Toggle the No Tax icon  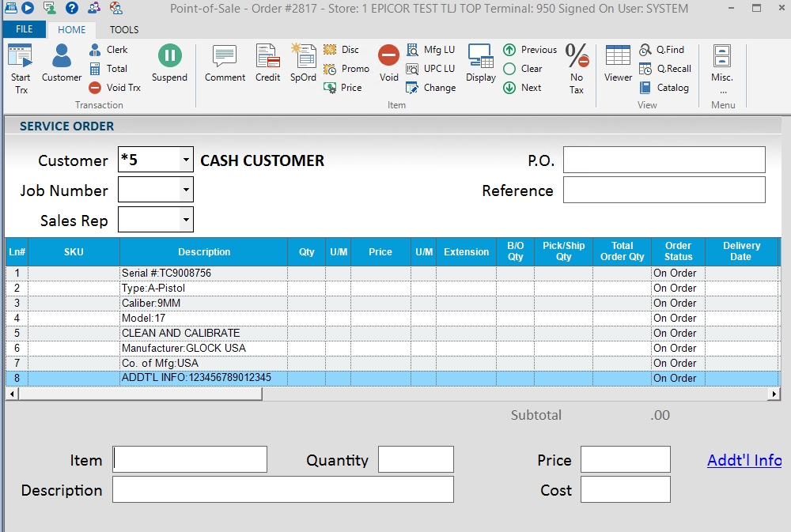pyautogui.click(x=577, y=67)
